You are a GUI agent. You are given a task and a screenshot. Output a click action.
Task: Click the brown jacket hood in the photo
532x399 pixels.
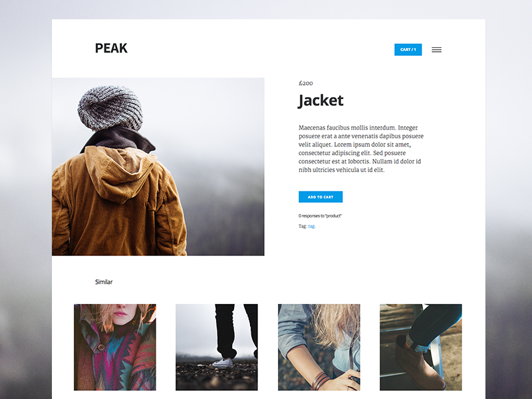tap(120, 173)
